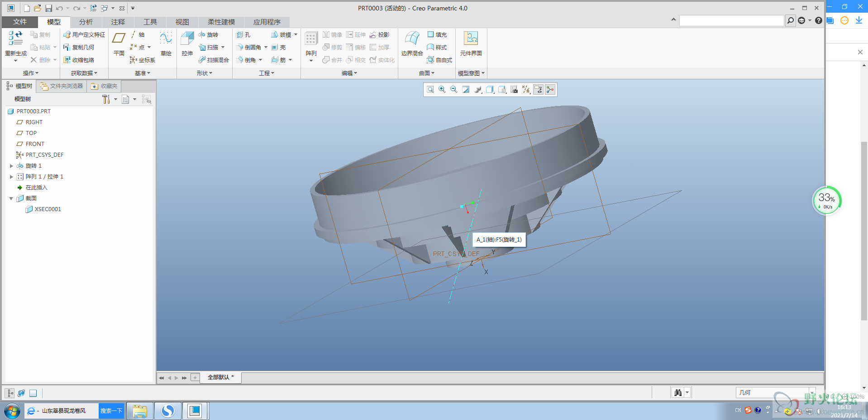Toggle annotation display in graphics toolbar

(538, 90)
